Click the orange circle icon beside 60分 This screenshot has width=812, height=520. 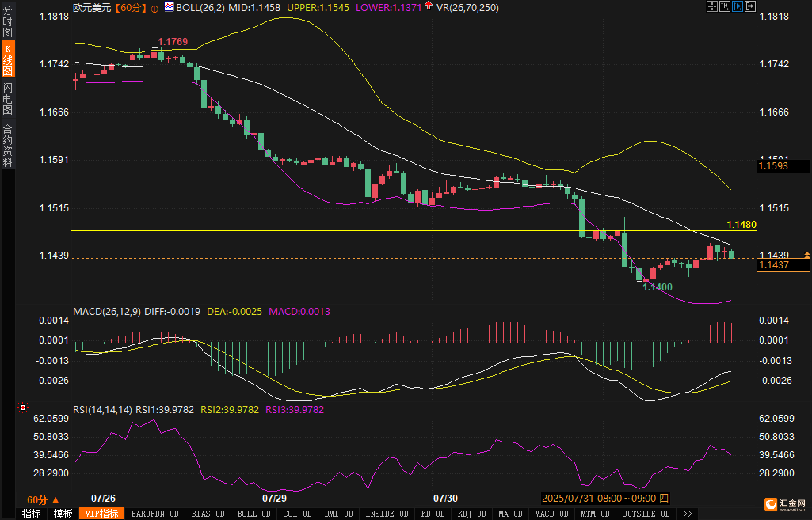[155, 9]
